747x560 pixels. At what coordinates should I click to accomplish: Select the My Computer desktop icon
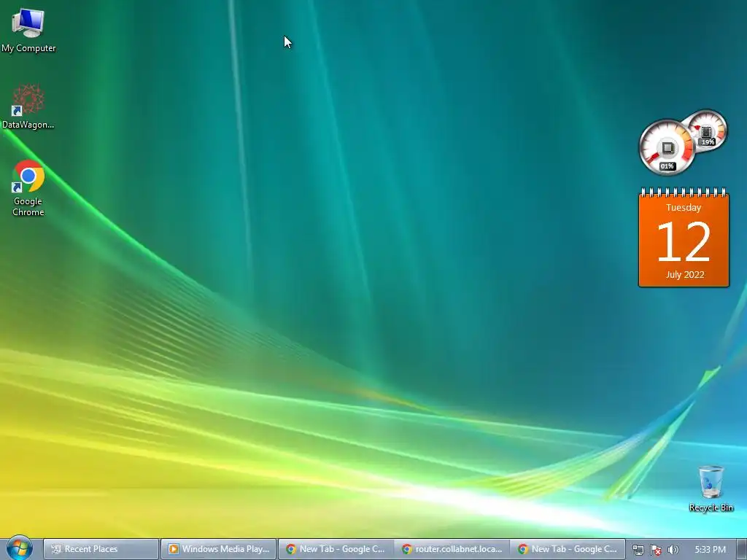click(x=28, y=30)
